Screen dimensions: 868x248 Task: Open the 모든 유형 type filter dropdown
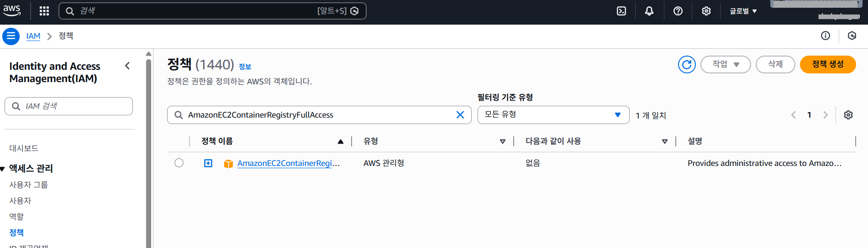[x=553, y=115]
